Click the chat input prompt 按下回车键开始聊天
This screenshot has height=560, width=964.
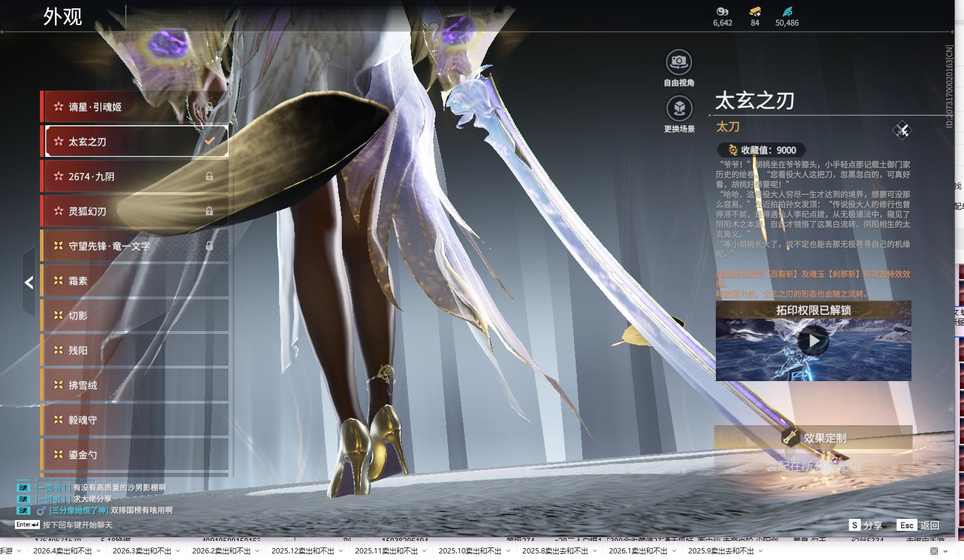[x=78, y=525]
